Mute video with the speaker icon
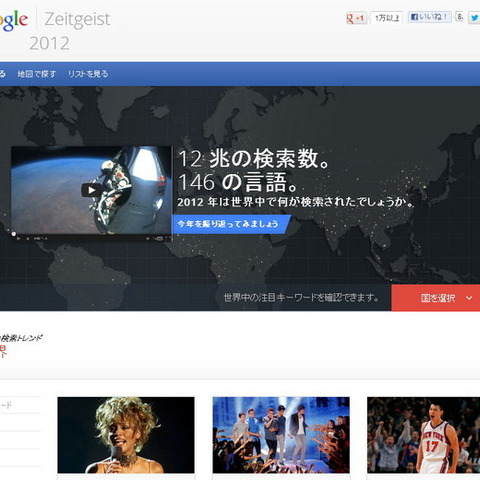Screen dimensions: 480x480 point(28,238)
